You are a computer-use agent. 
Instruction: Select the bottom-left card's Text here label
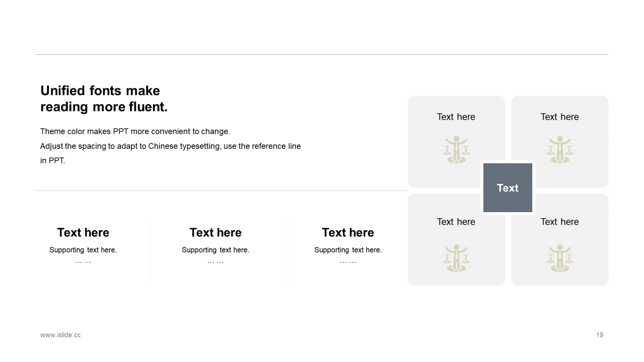(456, 222)
